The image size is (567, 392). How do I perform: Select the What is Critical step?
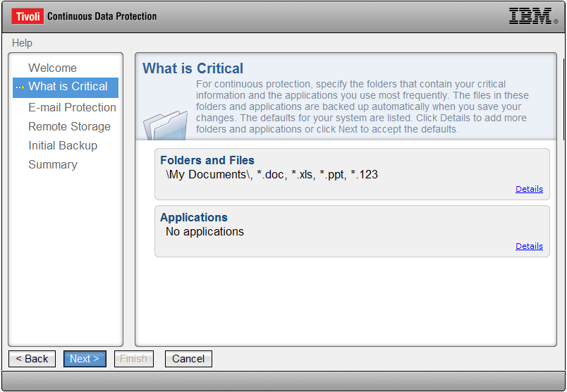coord(68,87)
